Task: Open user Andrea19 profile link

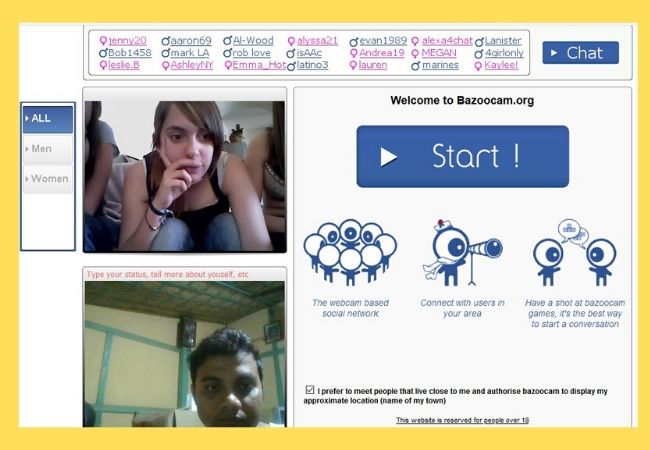Action: point(381,53)
